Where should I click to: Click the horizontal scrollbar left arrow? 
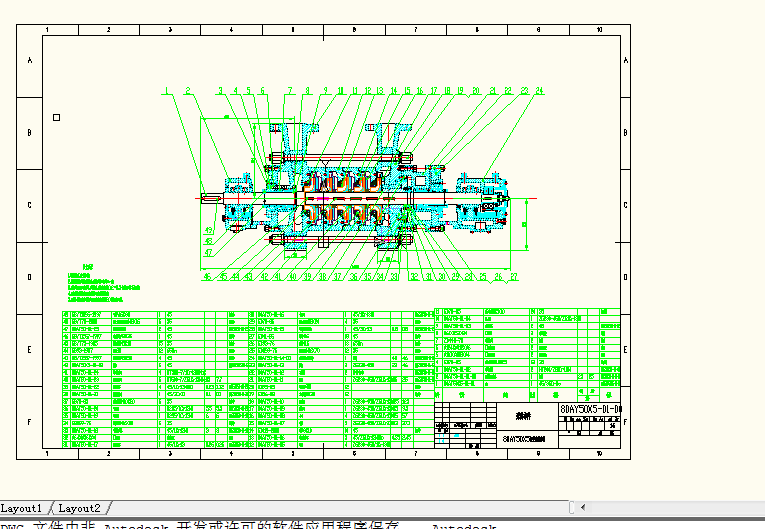click(583, 508)
